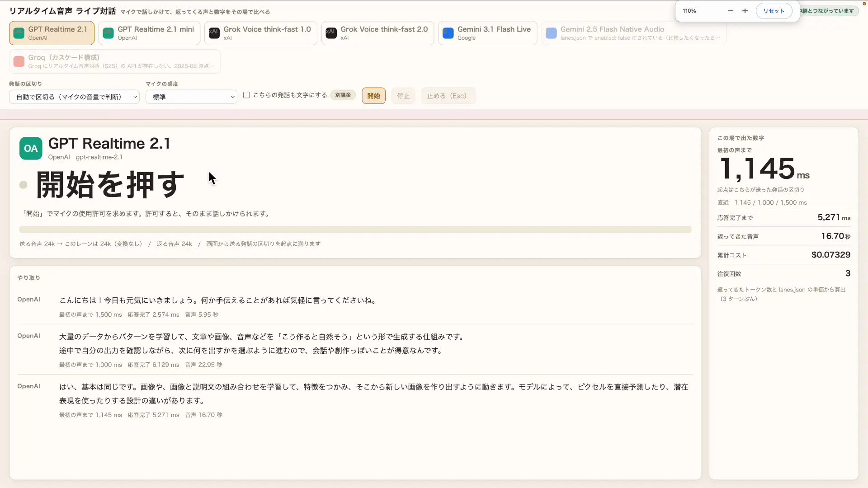Click the 停止 button
The width and height of the screenshot is (868, 488).
point(403,96)
